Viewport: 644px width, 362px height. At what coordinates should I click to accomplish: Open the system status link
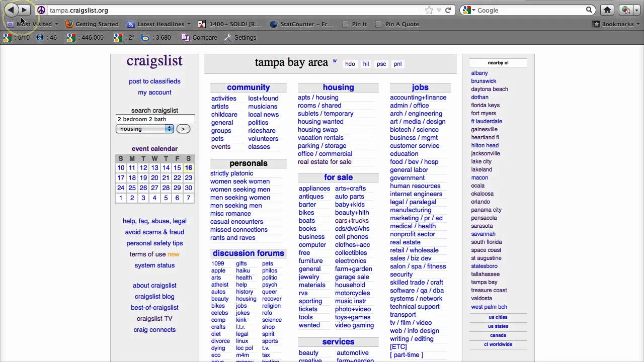154,265
